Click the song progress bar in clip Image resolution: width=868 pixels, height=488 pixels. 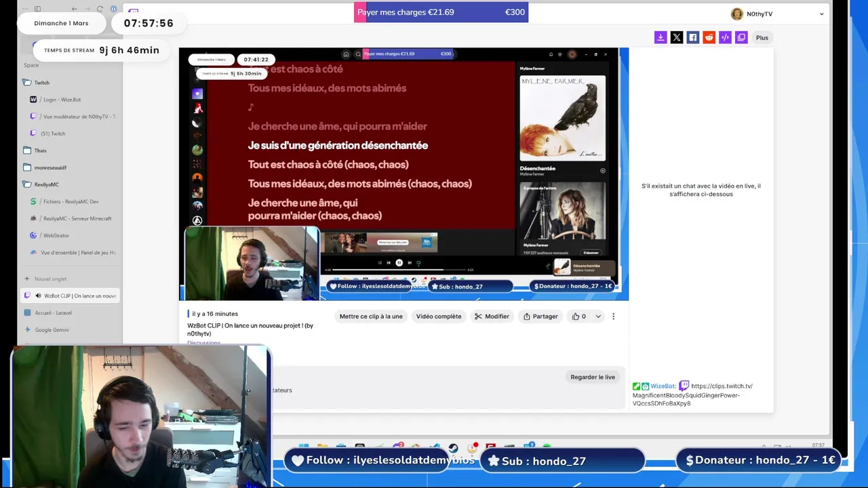coord(399,270)
